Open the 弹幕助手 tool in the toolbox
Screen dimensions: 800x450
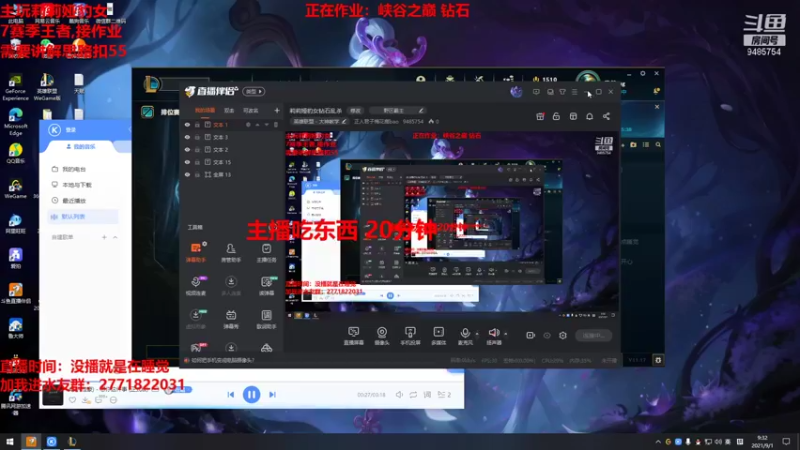[195, 253]
